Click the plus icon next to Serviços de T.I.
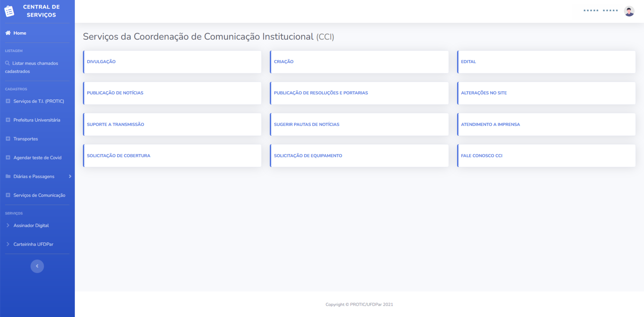 (8, 101)
